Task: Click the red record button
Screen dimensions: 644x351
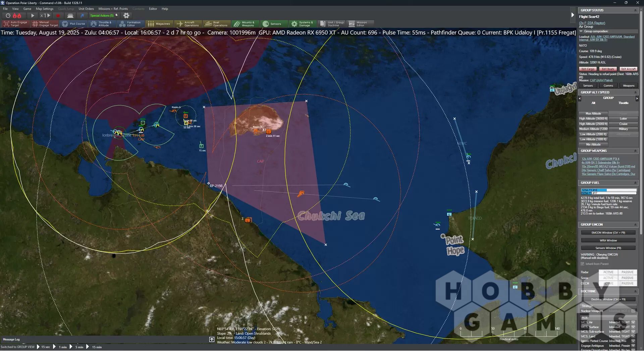Action: click(58, 15)
